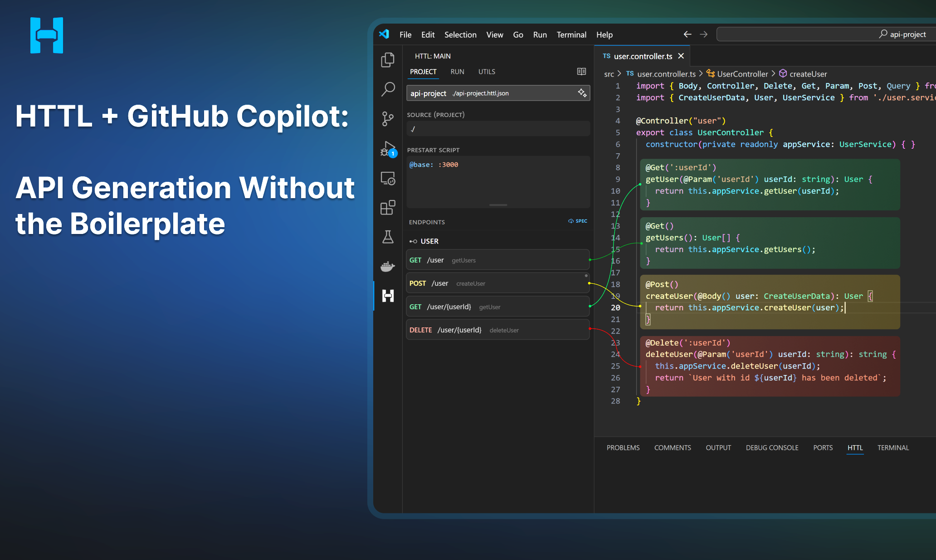Open the Explorer icon in activity bar
936x560 pixels.
[388, 59]
